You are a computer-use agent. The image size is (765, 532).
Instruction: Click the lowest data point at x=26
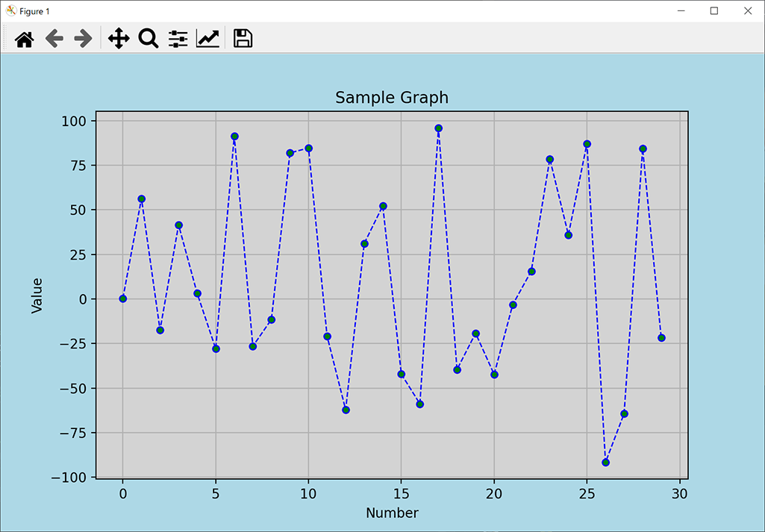(x=605, y=463)
